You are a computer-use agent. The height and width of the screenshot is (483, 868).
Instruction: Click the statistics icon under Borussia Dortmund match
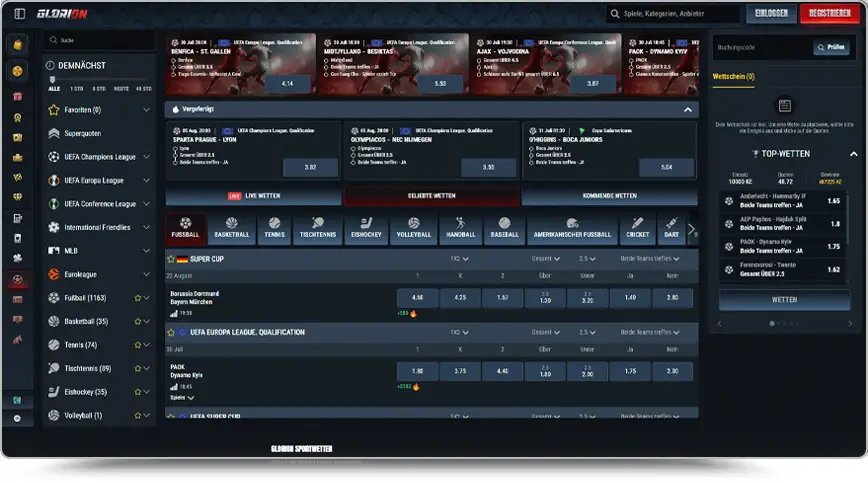point(174,313)
